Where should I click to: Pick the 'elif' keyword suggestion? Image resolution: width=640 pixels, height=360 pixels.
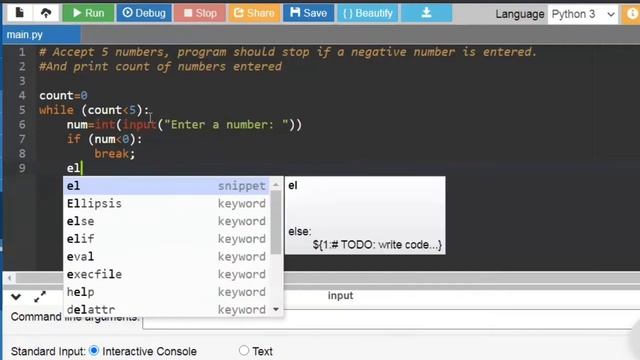coord(167,239)
